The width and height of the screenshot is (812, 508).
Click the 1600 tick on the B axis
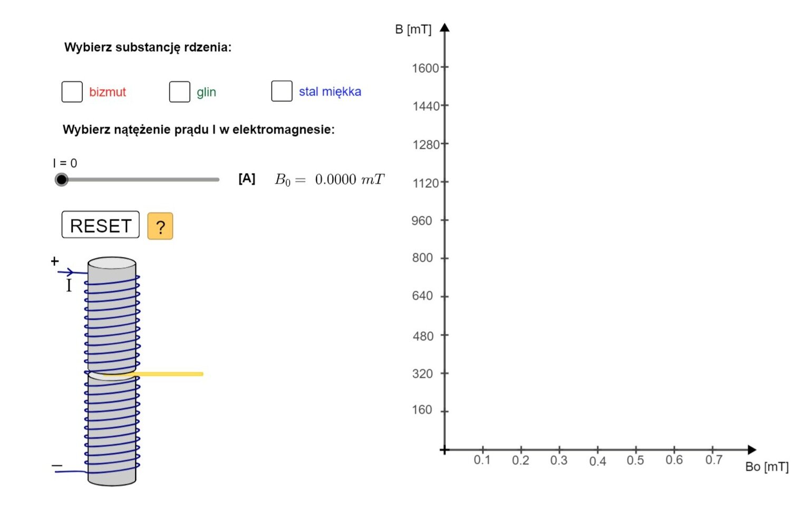[x=444, y=68]
